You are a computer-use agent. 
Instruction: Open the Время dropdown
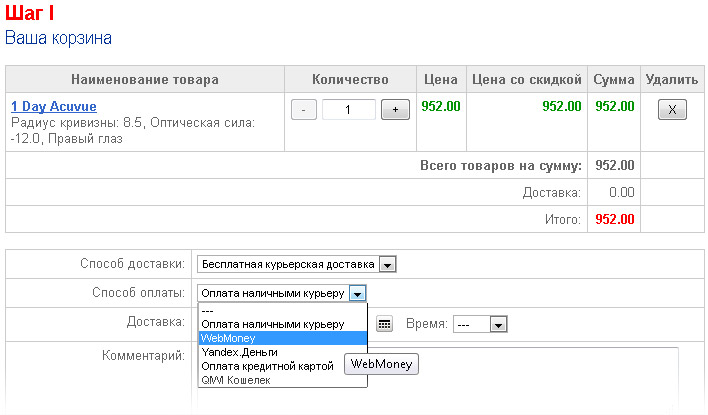coord(480,324)
